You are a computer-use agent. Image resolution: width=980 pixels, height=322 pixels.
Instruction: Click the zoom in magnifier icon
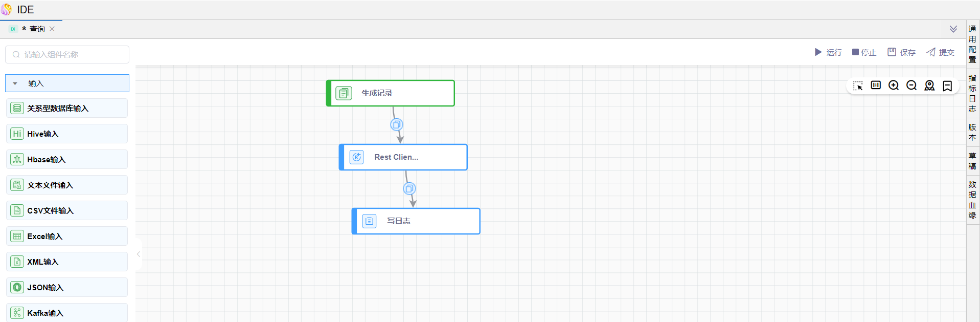[x=893, y=85]
